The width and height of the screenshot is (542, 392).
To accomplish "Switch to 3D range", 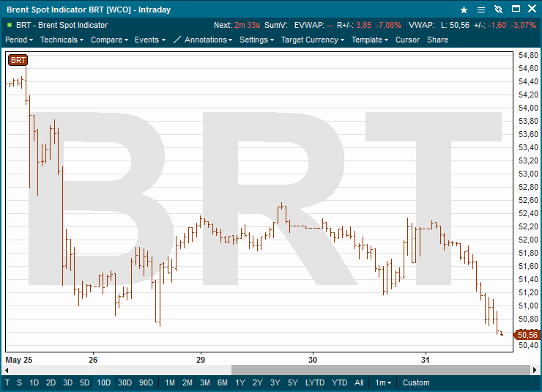I will point(67,382).
